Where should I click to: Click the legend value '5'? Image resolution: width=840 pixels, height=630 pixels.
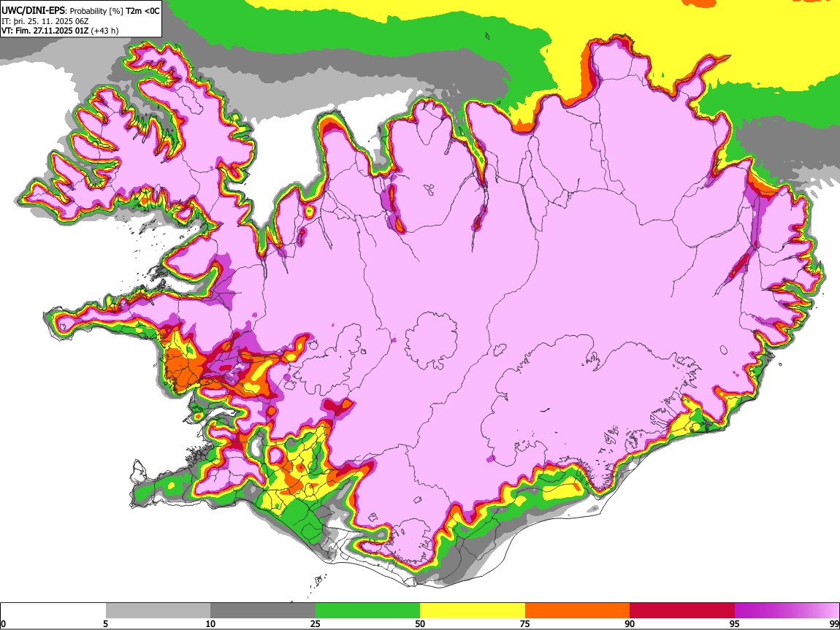coord(105,624)
